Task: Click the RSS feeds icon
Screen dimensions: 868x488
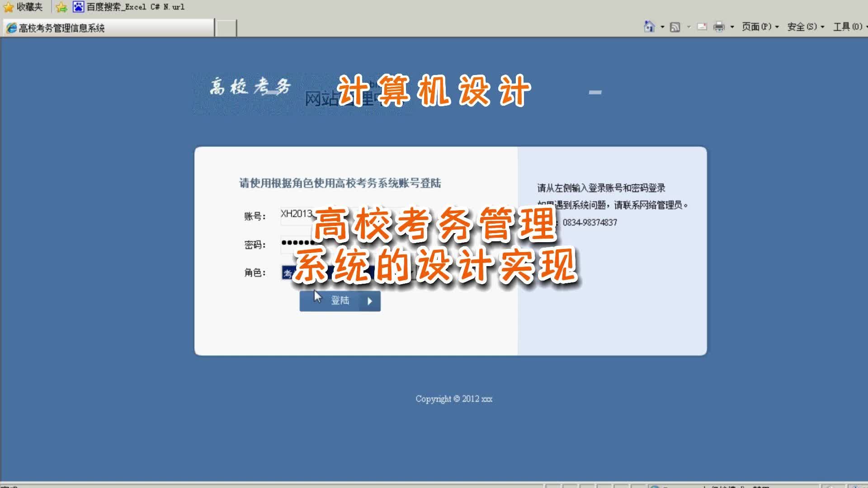Action: [675, 27]
